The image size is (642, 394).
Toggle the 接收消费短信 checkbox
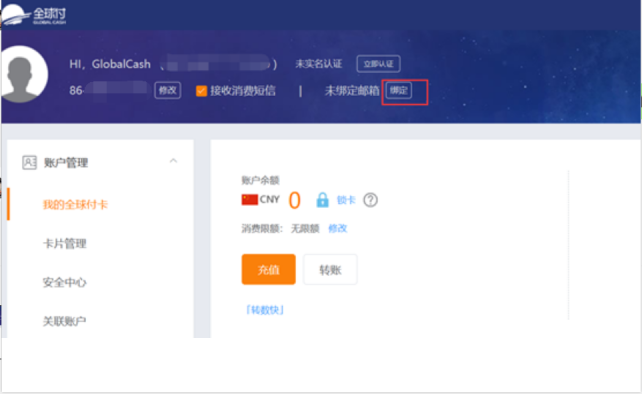coord(201,91)
